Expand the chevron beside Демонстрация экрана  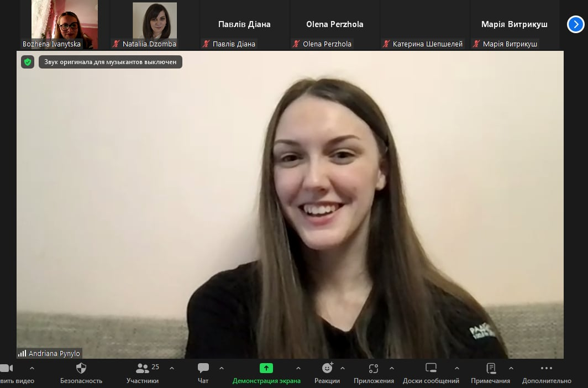(x=298, y=368)
